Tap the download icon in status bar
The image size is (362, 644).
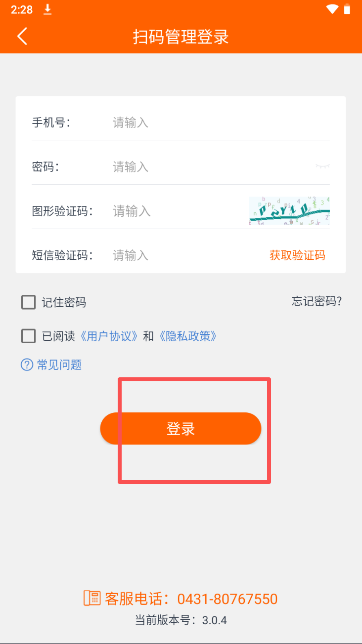[47, 9]
